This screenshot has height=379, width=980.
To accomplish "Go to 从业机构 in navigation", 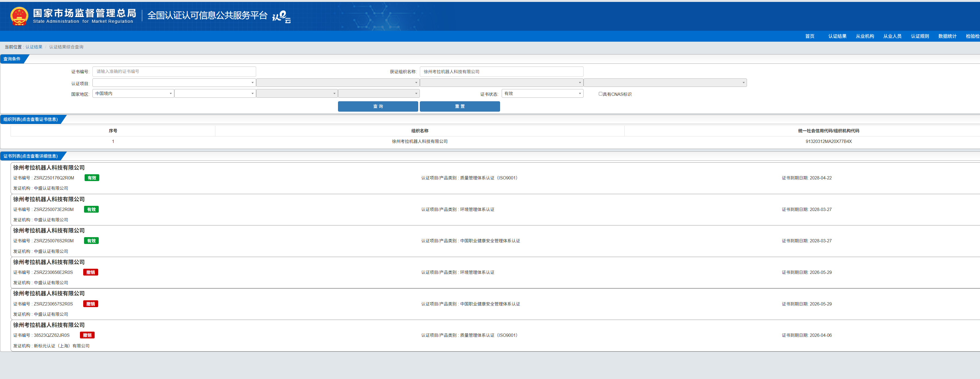I will pyautogui.click(x=864, y=36).
